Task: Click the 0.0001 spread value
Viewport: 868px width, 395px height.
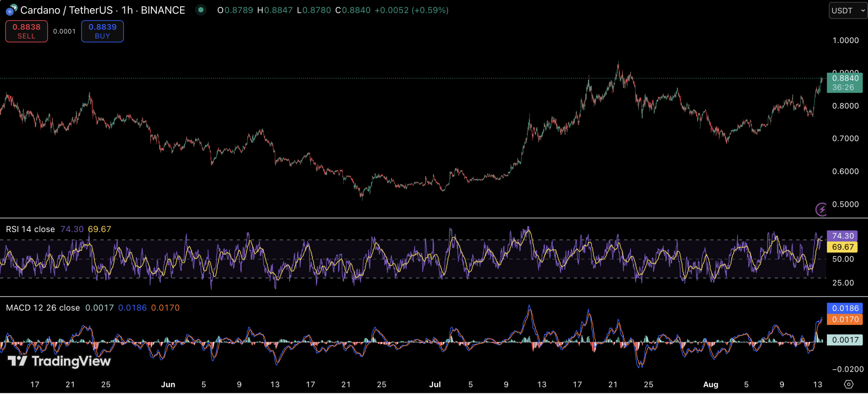Action: 64,32
